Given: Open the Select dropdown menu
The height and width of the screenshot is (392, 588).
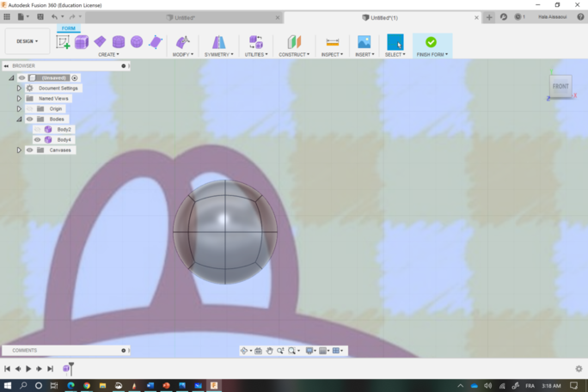Looking at the screenshot, I should (395, 55).
